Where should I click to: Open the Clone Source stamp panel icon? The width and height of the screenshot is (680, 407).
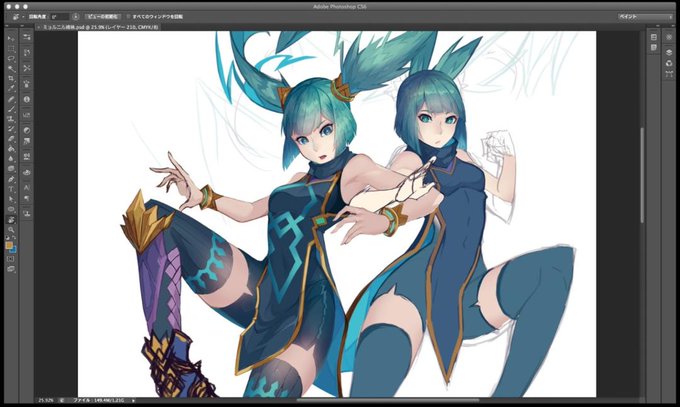pyautogui.click(x=26, y=213)
